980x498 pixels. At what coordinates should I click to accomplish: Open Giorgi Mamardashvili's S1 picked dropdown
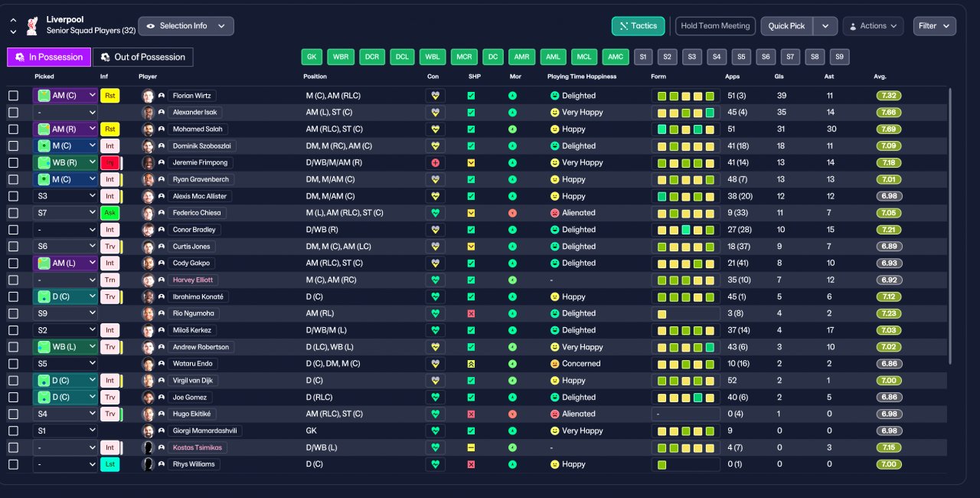tap(66, 431)
